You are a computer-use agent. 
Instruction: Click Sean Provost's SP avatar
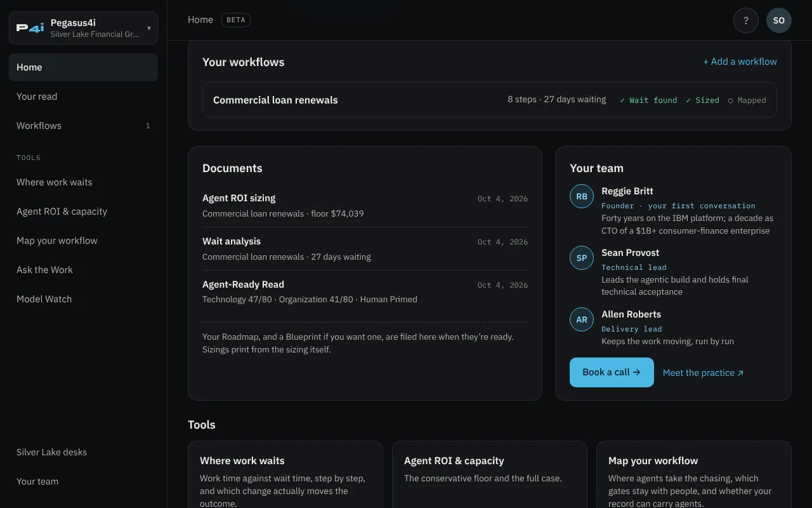(582, 258)
